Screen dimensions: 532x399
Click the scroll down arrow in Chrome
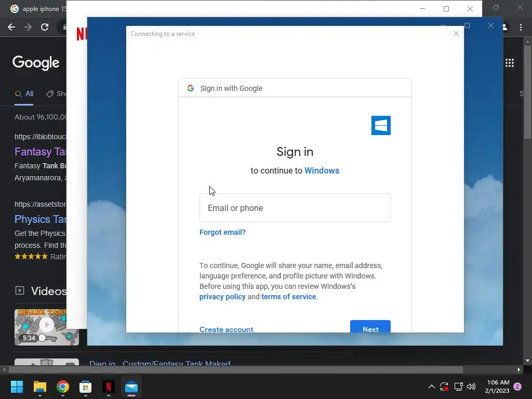(527, 361)
